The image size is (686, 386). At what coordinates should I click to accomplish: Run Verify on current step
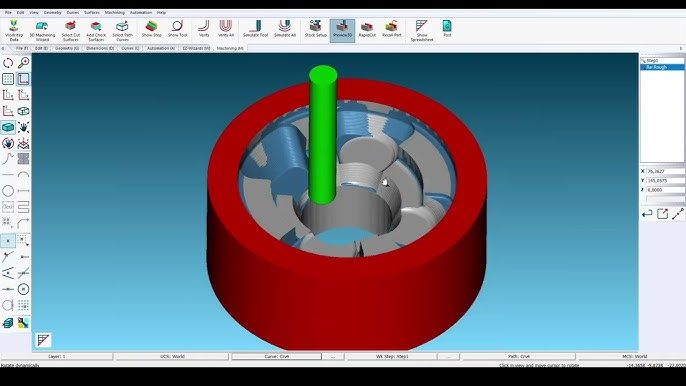[204, 28]
